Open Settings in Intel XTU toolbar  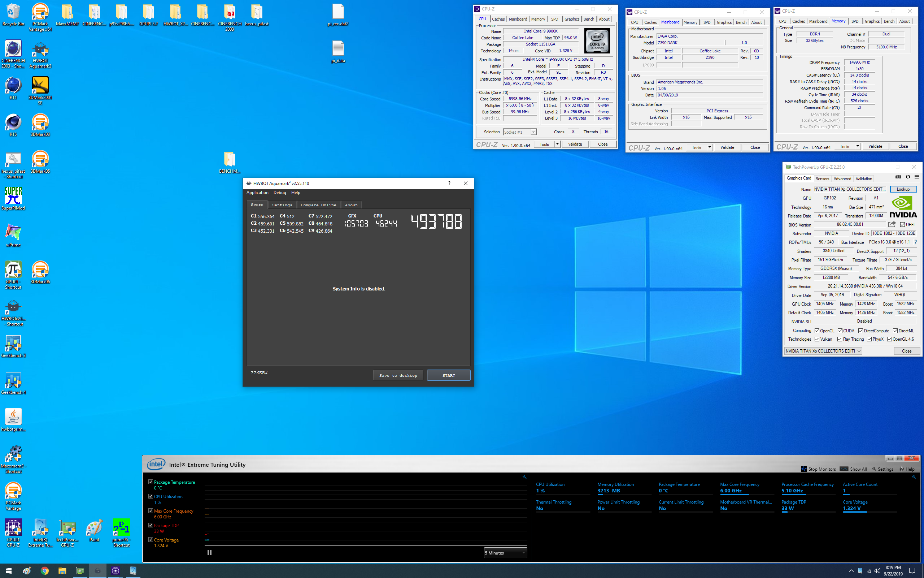pos(882,469)
